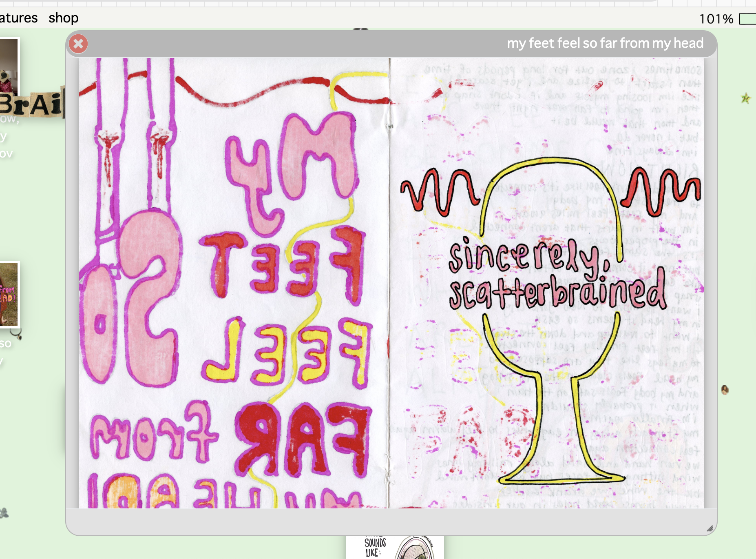Click the 101% battery percentage
This screenshot has width=756, height=559.
click(x=716, y=19)
